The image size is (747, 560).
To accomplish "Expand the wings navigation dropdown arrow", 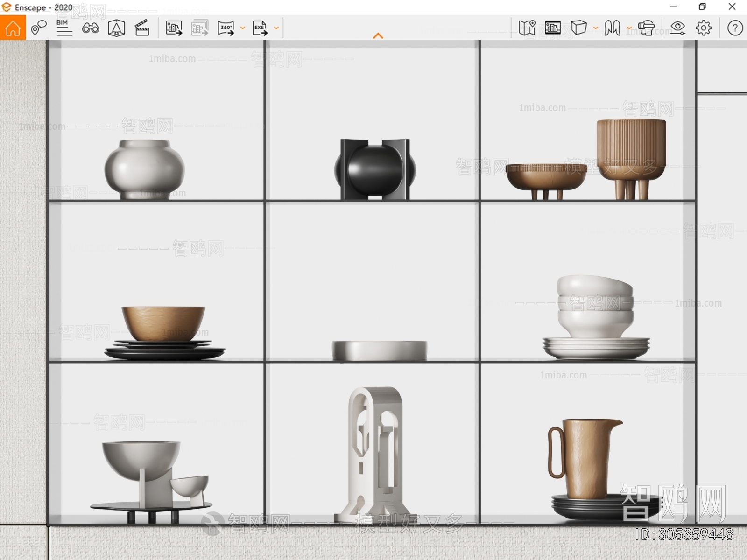I will [x=629, y=28].
